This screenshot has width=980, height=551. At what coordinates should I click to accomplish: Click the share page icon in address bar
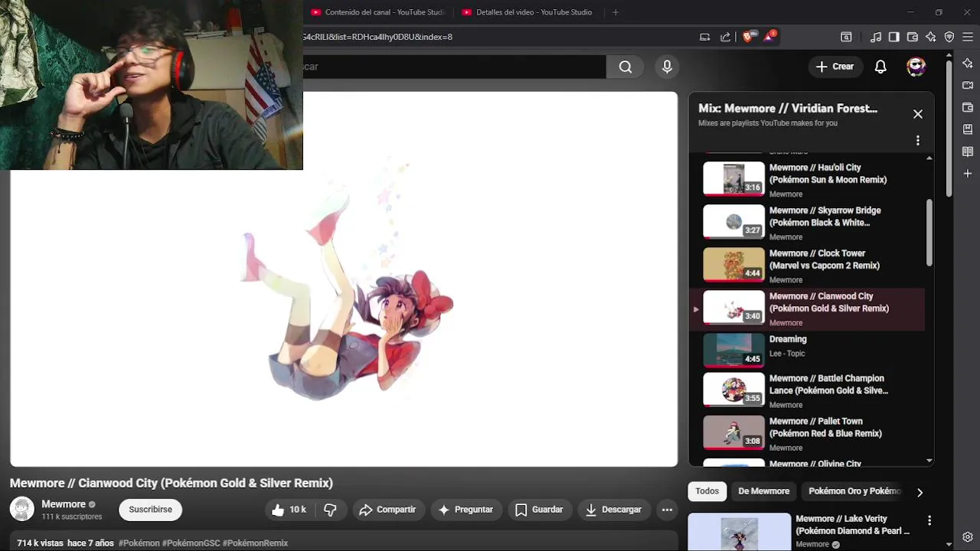pyautogui.click(x=725, y=37)
